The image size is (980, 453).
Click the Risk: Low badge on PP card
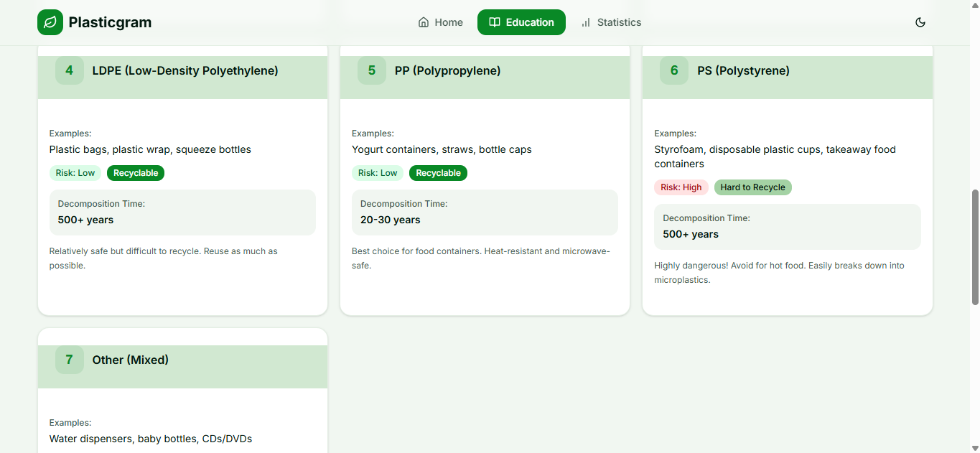coord(378,173)
